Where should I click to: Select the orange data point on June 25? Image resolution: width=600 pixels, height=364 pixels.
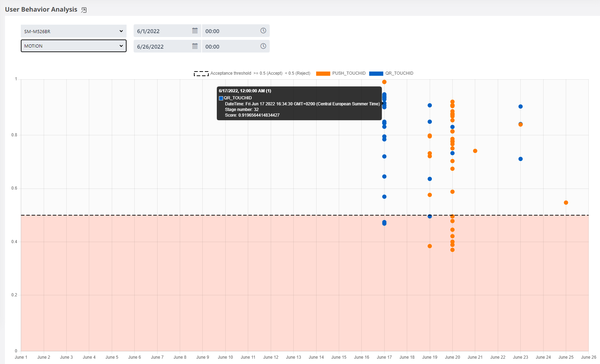(x=566, y=203)
